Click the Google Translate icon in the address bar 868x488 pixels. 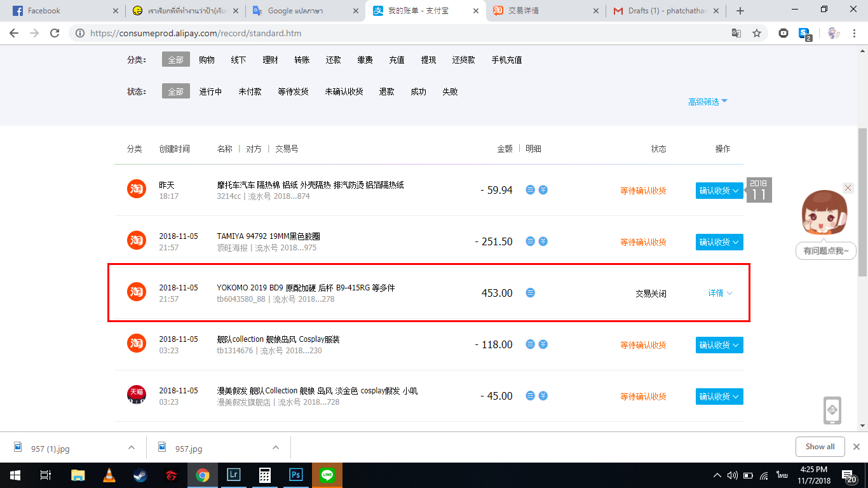click(736, 33)
